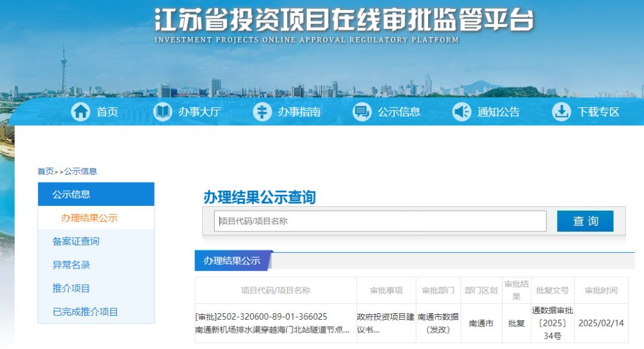644x349 pixels.
Task: Open the 办事指南 navigation item
Action: pyautogui.click(x=299, y=112)
